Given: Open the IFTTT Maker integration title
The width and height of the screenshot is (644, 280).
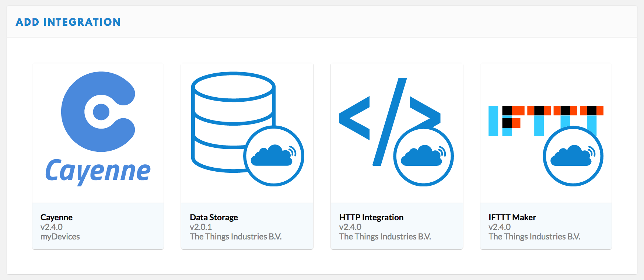Looking at the screenshot, I should point(512,217).
